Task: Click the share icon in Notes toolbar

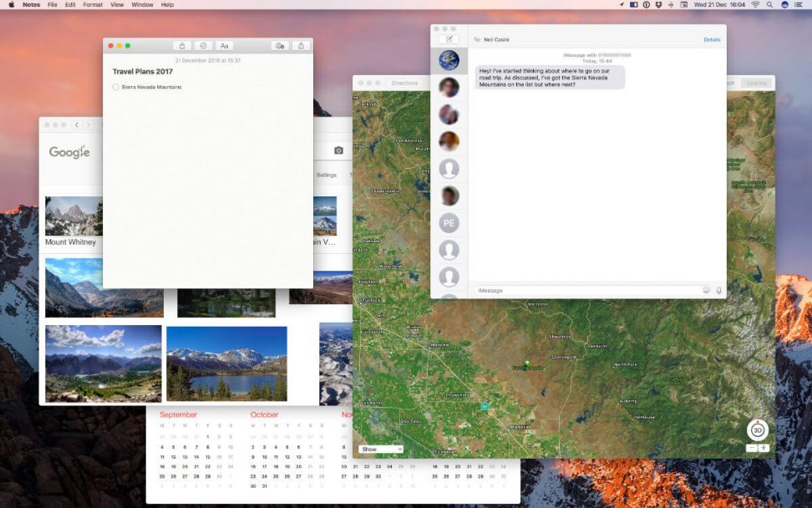Action: point(301,46)
